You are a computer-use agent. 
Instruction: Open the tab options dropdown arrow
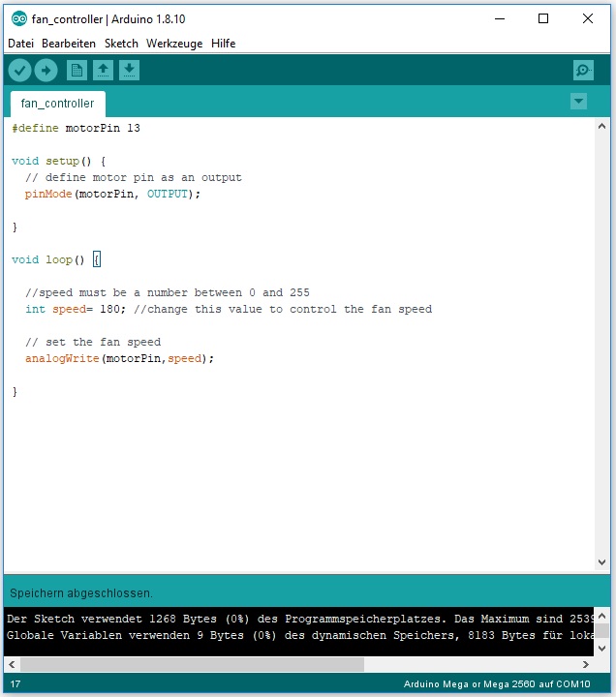click(x=578, y=102)
